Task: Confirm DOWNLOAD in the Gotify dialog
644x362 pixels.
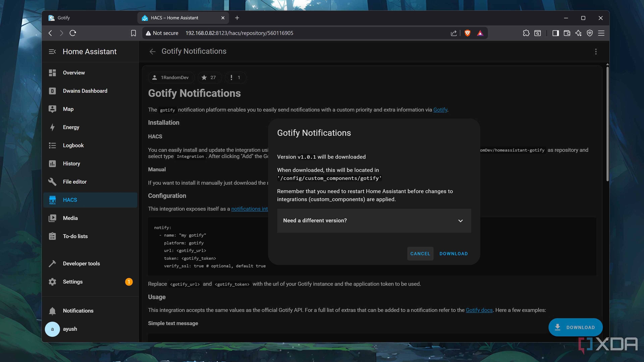Action: (453, 254)
